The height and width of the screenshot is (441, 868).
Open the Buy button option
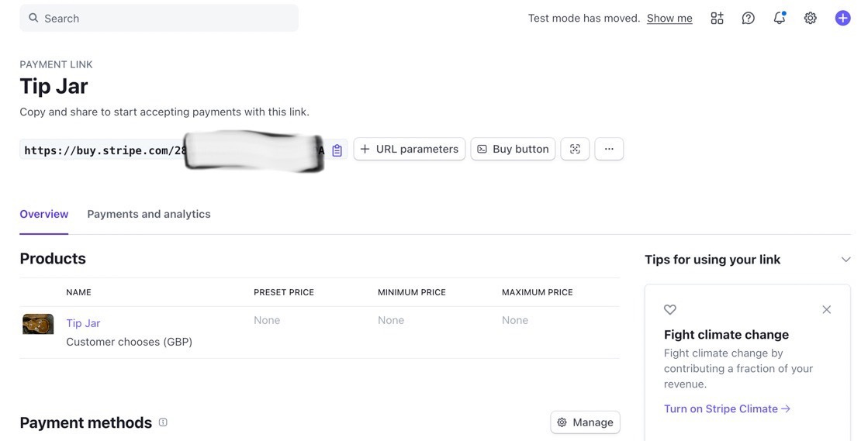point(513,149)
